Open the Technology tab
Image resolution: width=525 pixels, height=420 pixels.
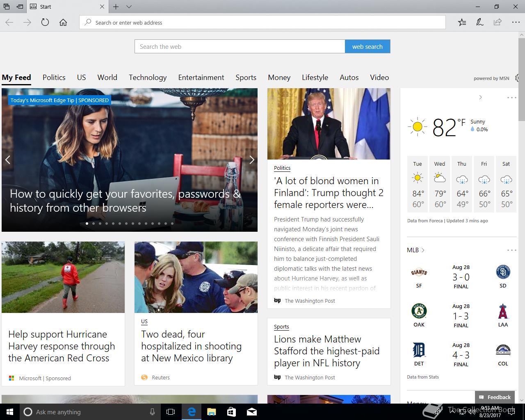[148, 78]
